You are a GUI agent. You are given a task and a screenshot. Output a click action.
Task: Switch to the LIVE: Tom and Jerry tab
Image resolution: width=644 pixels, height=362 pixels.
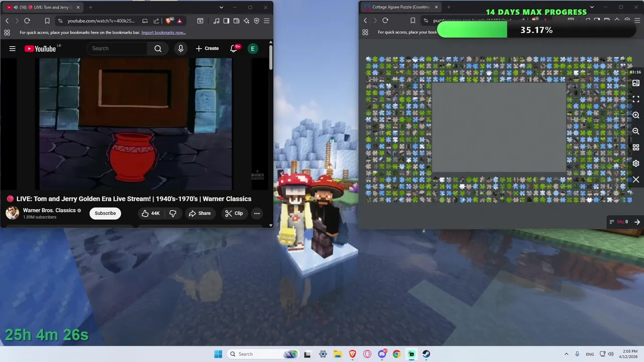[x=43, y=8]
